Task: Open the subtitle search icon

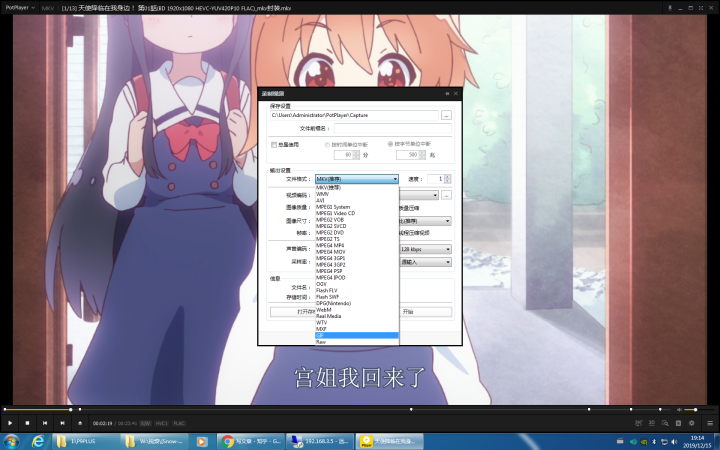Action: click(665, 423)
